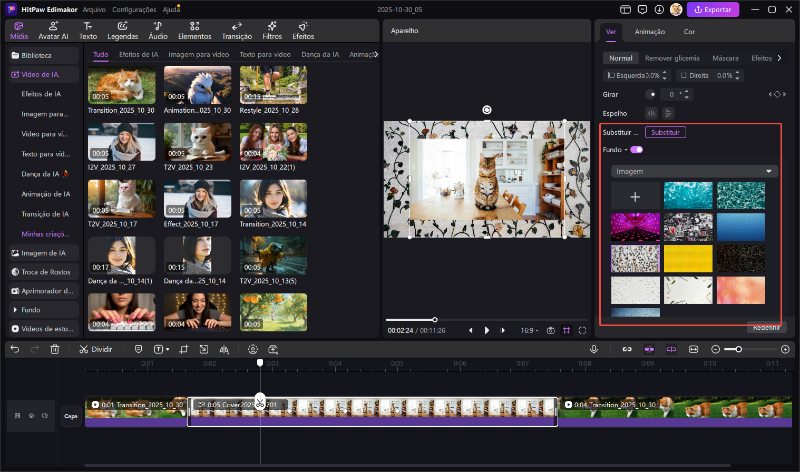Image resolution: width=800 pixels, height=472 pixels.
Task: Select the blue gradient background swatch
Action: (x=741, y=227)
